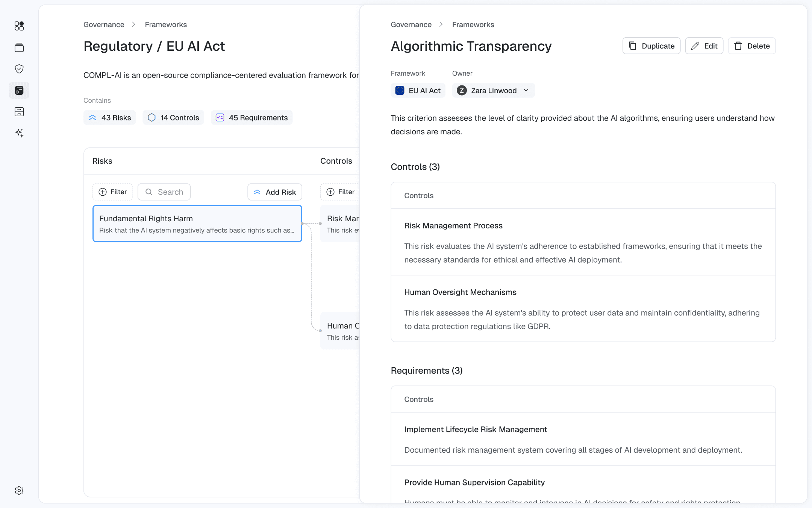
Task: Open the AI sparkles sidebar icon
Action: tap(19, 133)
